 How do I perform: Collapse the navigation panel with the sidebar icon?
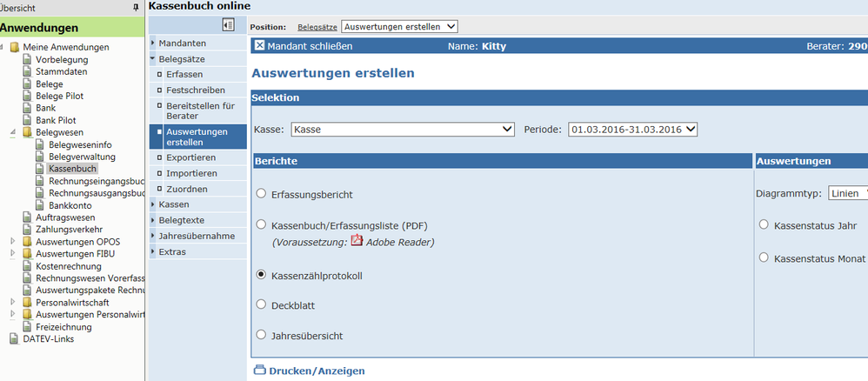click(228, 25)
